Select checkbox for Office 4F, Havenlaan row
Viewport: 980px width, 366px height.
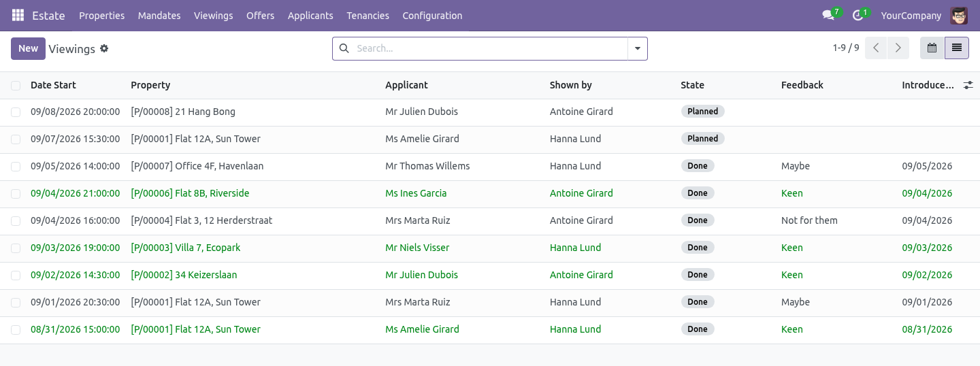click(x=16, y=167)
